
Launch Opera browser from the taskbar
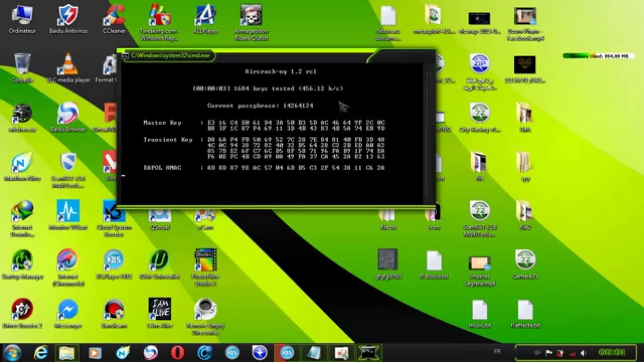[x=177, y=352]
